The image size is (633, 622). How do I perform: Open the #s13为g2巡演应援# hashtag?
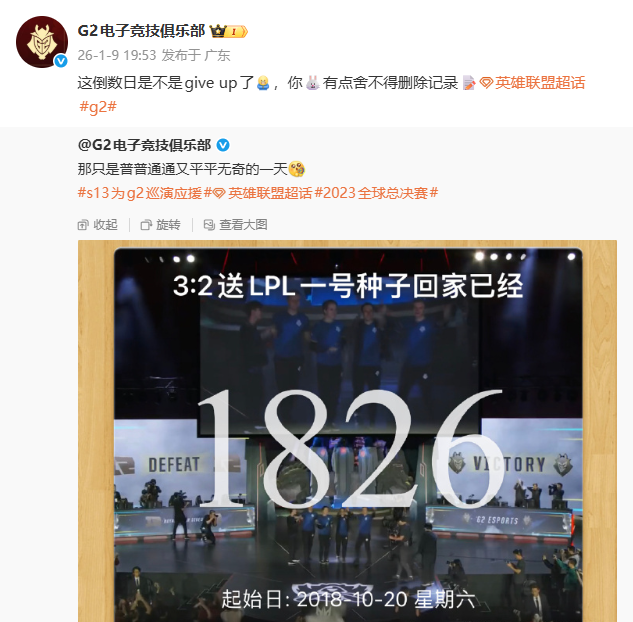[x=145, y=193]
